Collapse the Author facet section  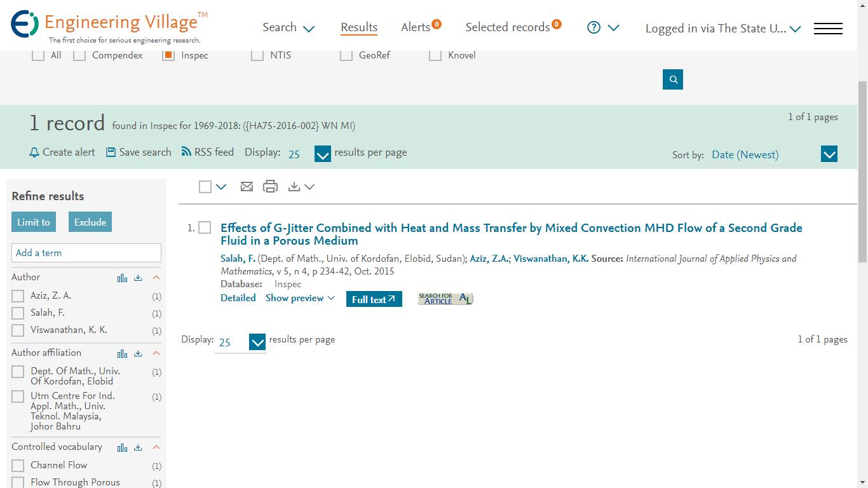(x=156, y=278)
